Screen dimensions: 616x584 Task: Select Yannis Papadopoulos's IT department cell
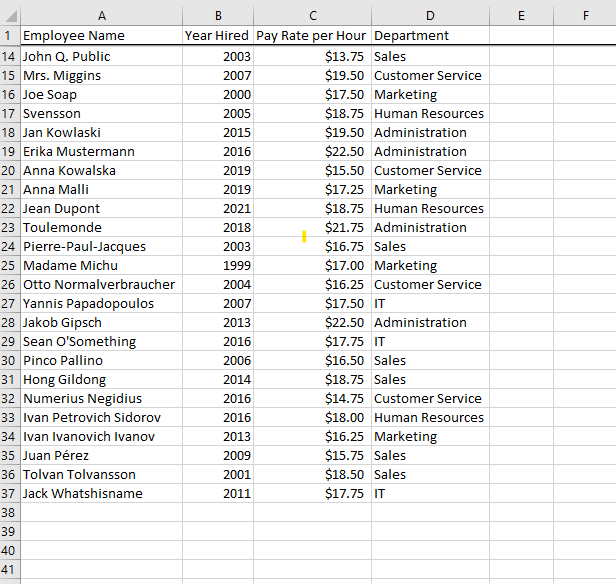(430, 304)
